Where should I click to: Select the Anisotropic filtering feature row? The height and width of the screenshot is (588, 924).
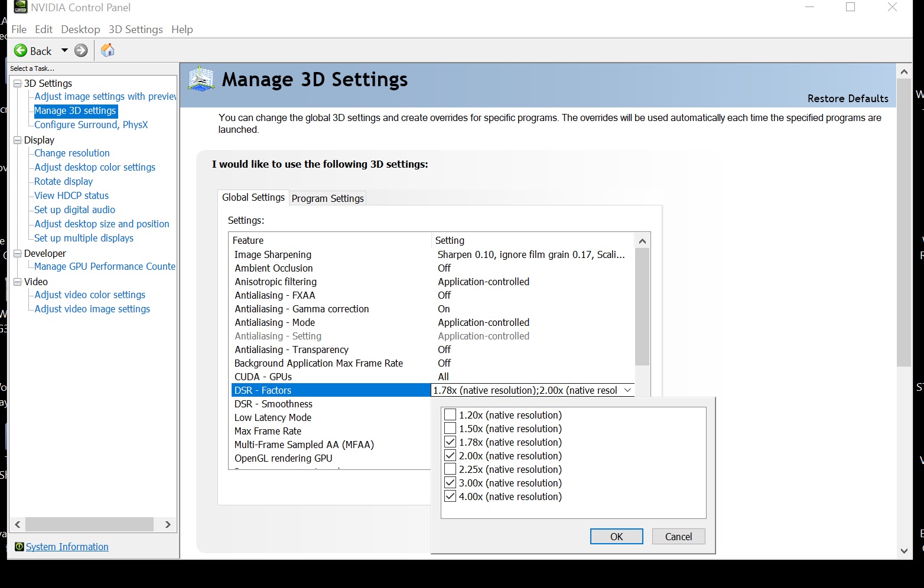(434, 282)
